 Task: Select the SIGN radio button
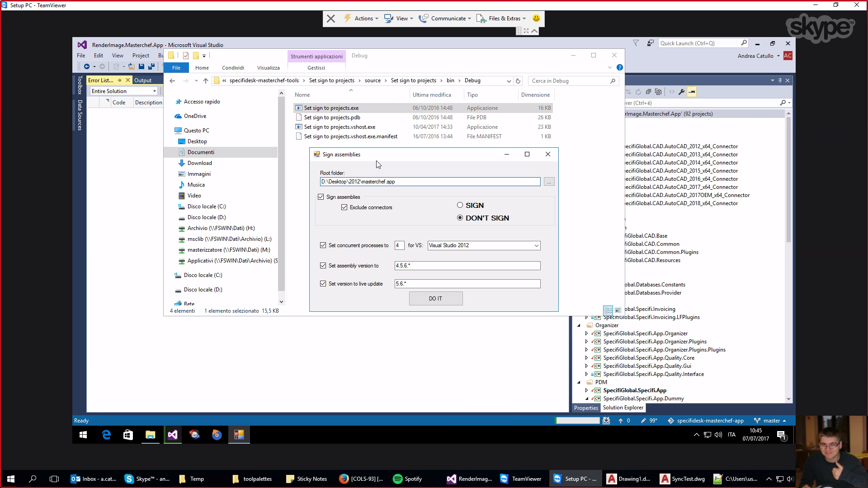click(460, 205)
